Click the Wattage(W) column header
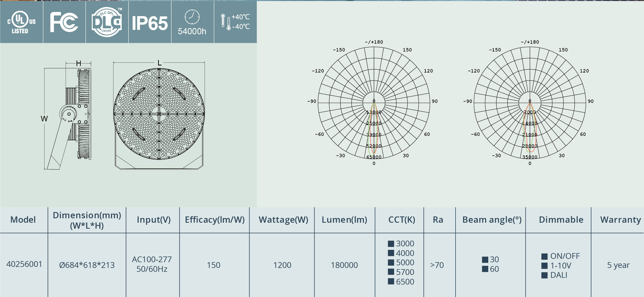Screen dimensions: 644x297 [283, 220]
